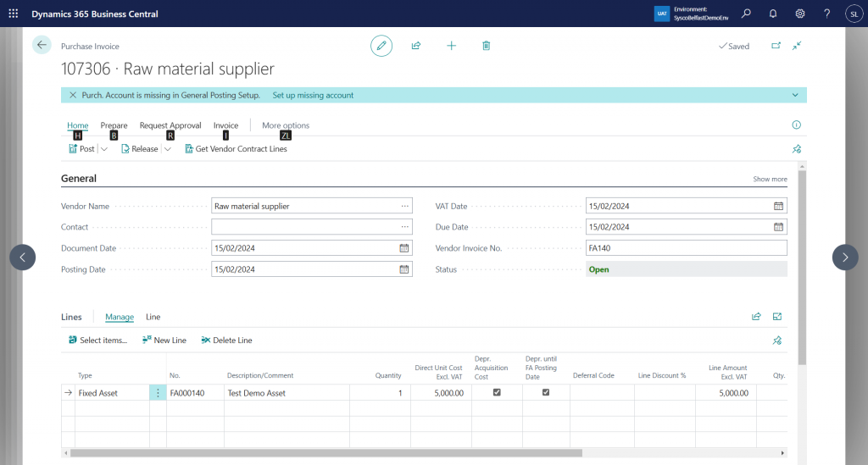The image size is (868, 465).
Task: Expand the Post dropdown arrow
Action: [104, 149]
